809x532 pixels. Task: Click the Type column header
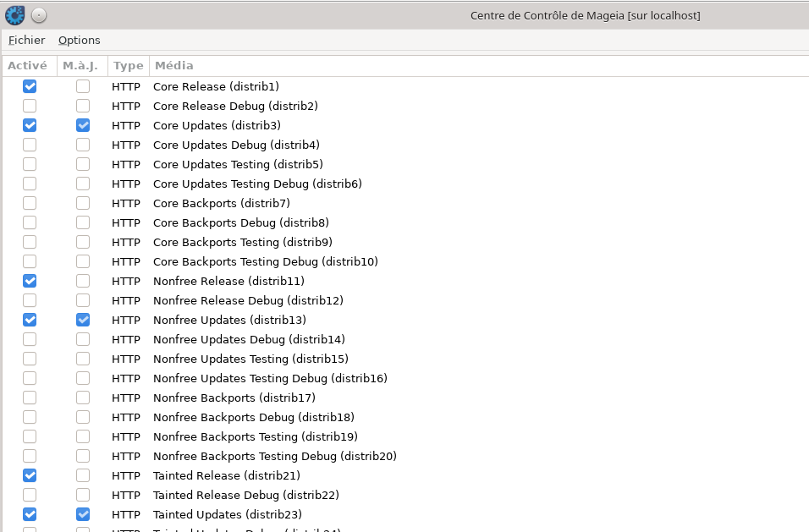coord(128,65)
